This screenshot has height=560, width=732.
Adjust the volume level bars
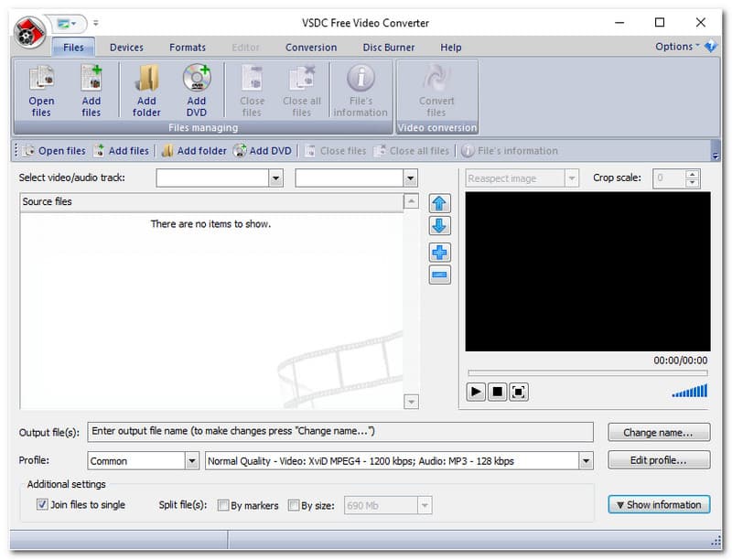[x=690, y=391]
